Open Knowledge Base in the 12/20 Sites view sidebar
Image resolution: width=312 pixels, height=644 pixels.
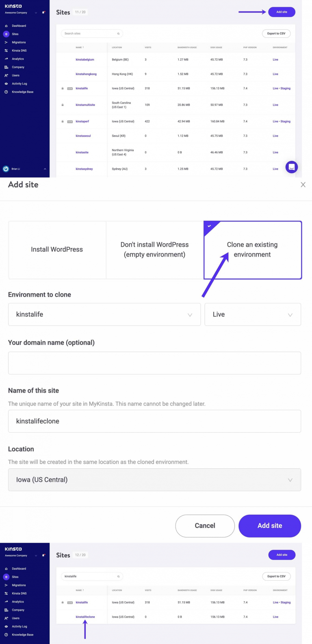pos(22,635)
